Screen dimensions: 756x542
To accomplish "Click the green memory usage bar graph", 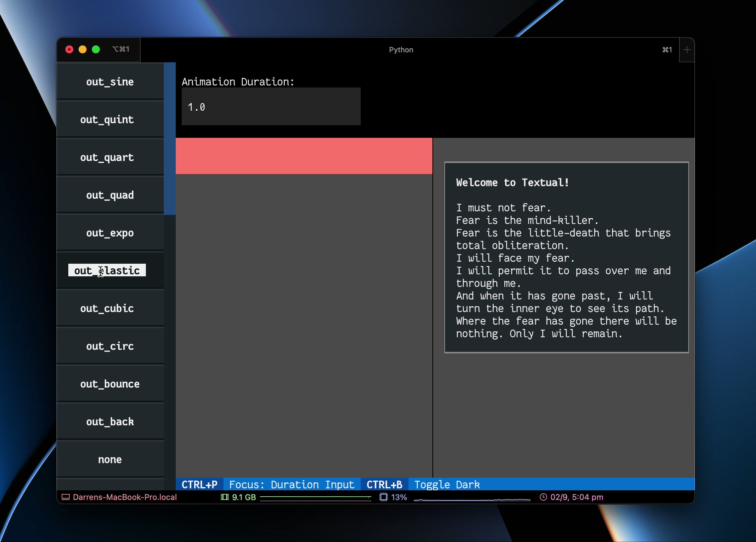I will pos(316,497).
